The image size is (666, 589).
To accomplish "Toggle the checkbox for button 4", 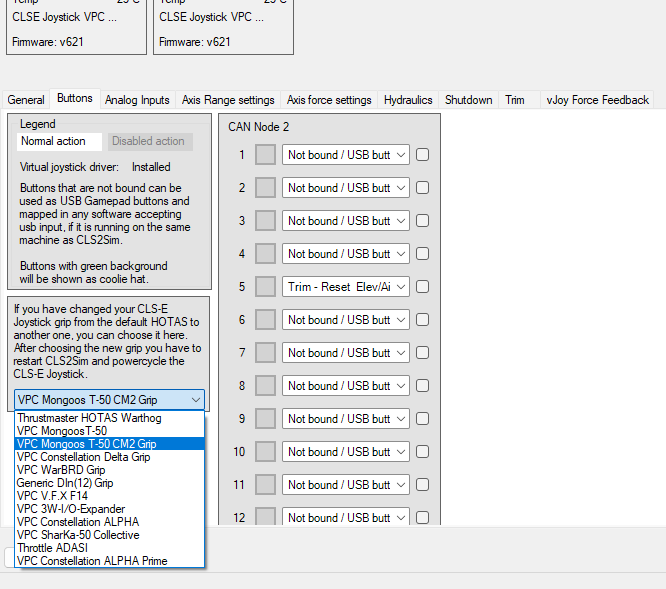I will tap(422, 254).
